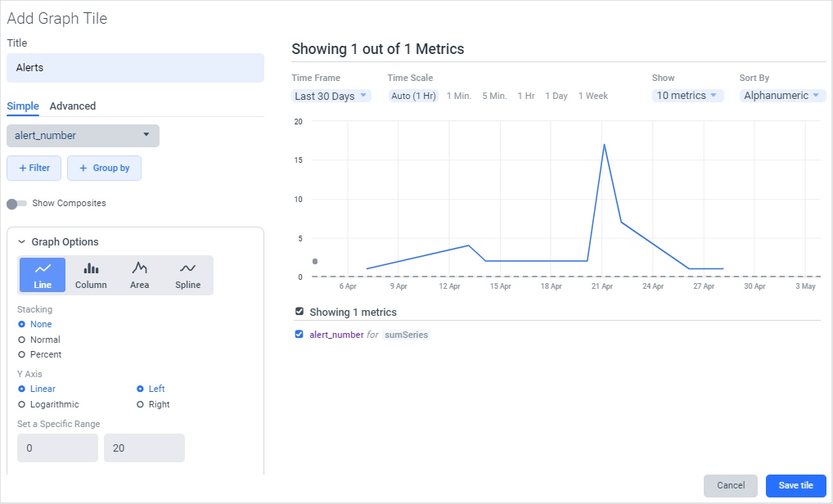Click the Cancel button
This screenshot has width=833, height=504.
pyautogui.click(x=731, y=485)
